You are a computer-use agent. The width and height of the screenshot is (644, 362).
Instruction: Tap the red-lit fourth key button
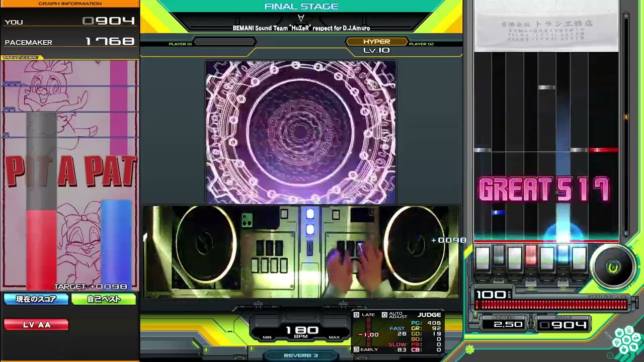tap(530, 254)
